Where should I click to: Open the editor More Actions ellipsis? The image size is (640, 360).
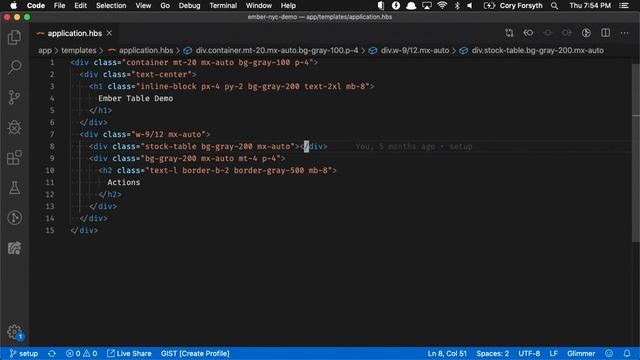[624, 33]
